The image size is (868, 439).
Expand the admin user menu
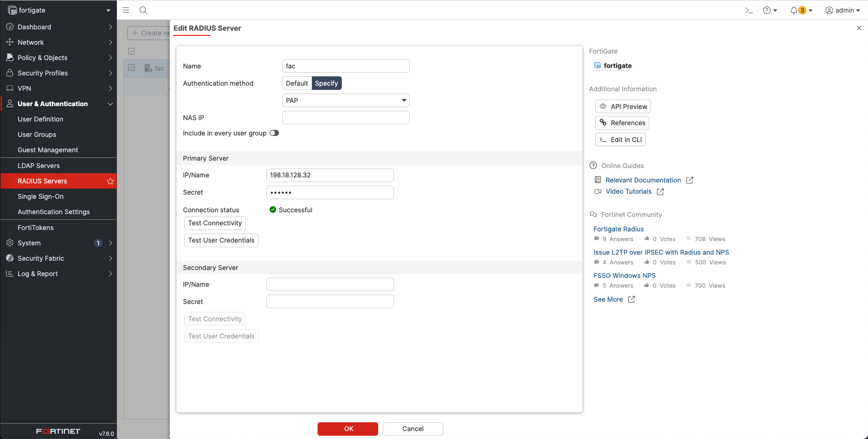tap(842, 10)
